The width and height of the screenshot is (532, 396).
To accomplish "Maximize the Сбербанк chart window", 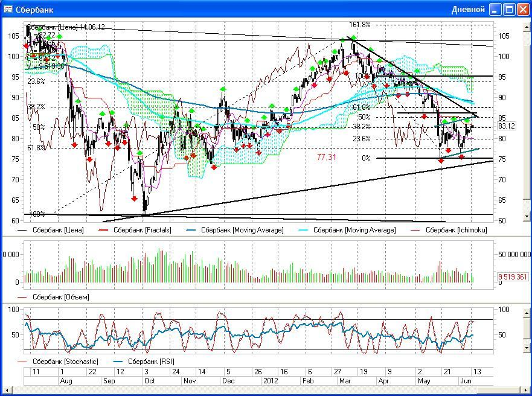I will coord(509,10).
